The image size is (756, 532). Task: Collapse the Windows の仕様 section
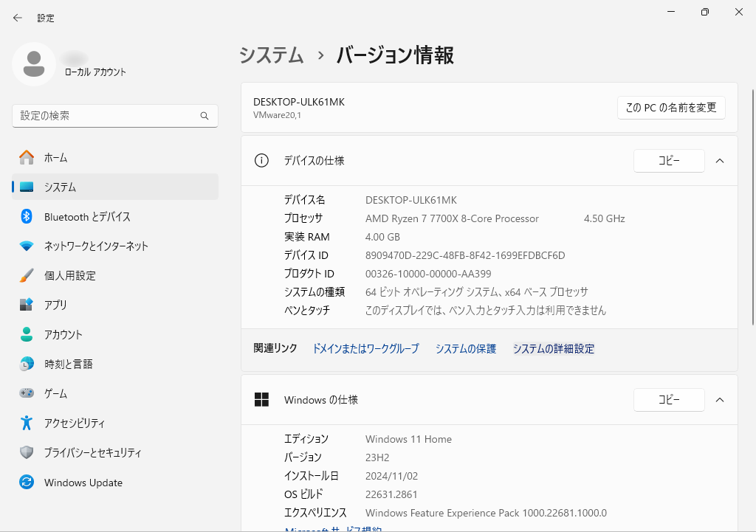720,399
